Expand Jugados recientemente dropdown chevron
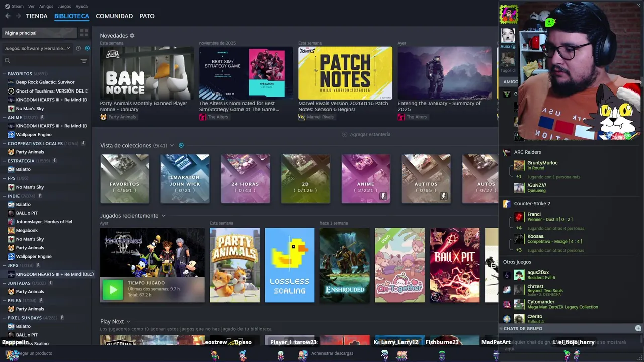Image resolution: width=644 pixels, height=362 pixels. (x=163, y=216)
